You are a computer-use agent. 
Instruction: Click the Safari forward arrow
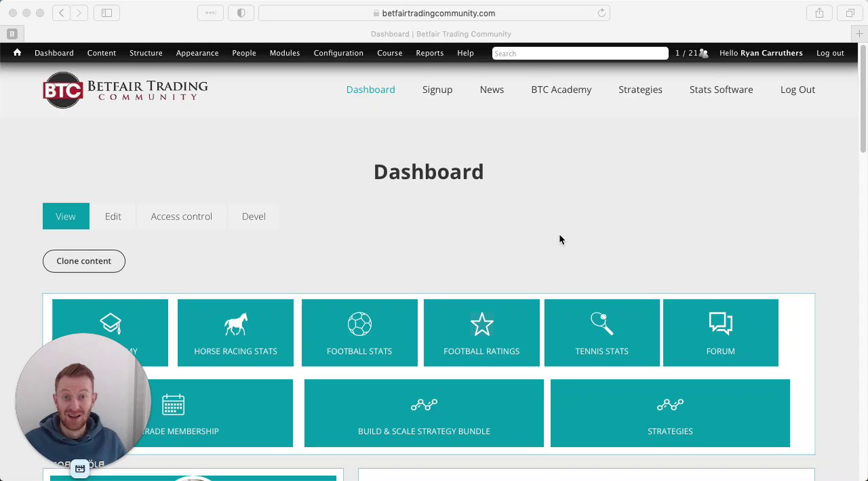coord(79,13)
